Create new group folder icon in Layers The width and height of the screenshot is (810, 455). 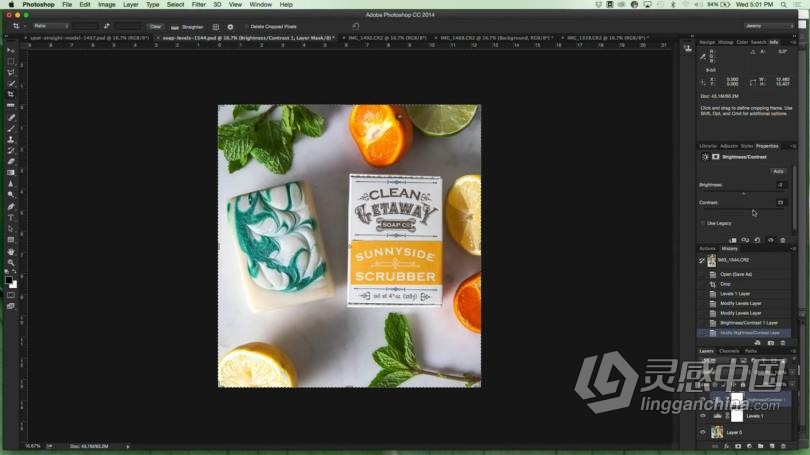(760, 446)
